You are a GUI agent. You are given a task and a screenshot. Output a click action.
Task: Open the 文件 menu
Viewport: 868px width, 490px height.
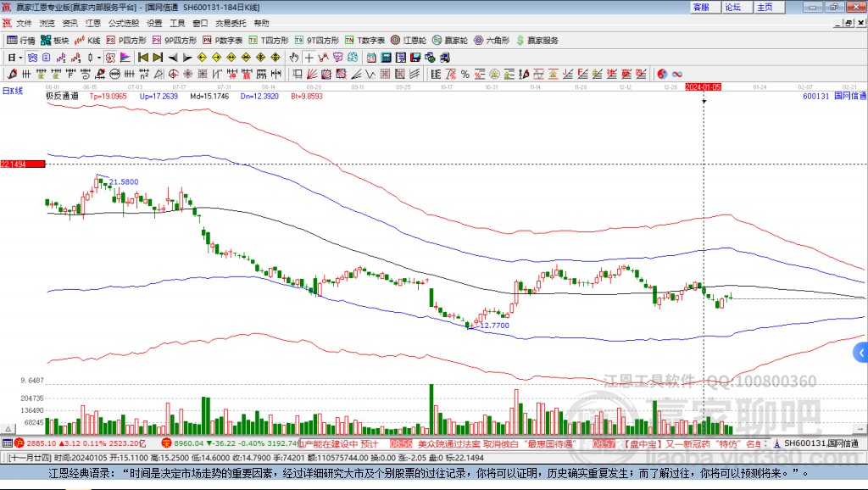(24, 23)
